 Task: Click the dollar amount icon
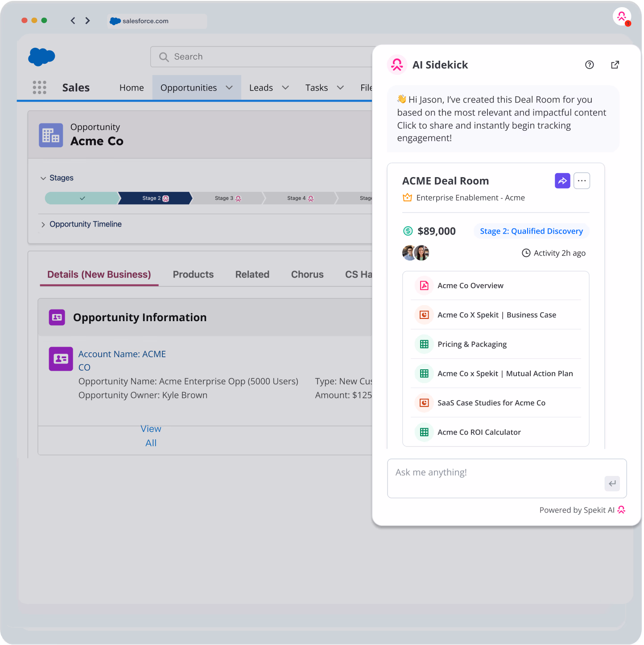point(408,231)
